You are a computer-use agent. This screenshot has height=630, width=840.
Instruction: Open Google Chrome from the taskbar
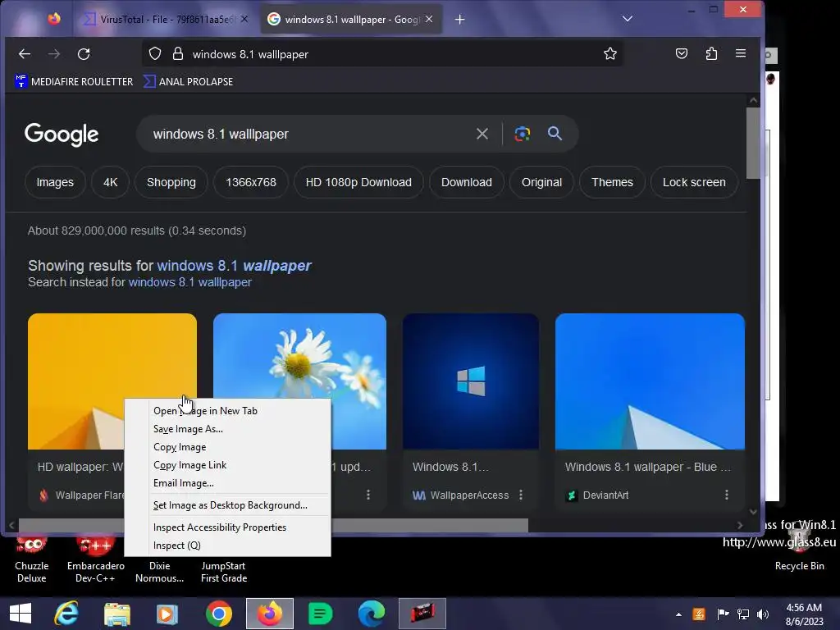[x=219, y=614]
